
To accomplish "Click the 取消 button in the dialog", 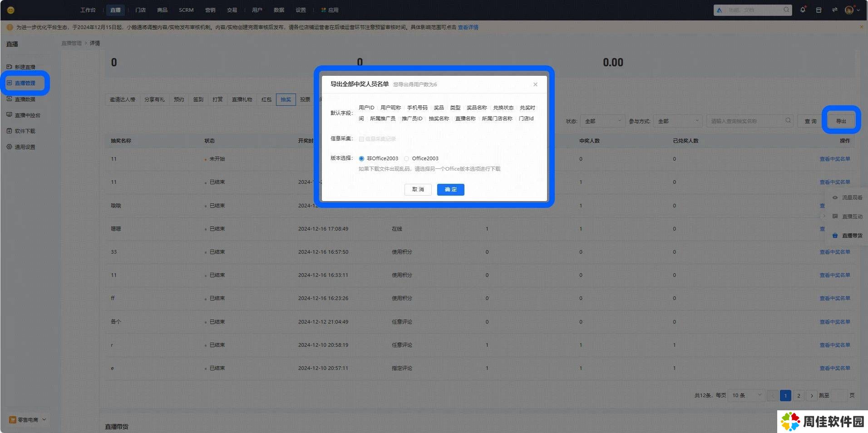I will (418, 189).
